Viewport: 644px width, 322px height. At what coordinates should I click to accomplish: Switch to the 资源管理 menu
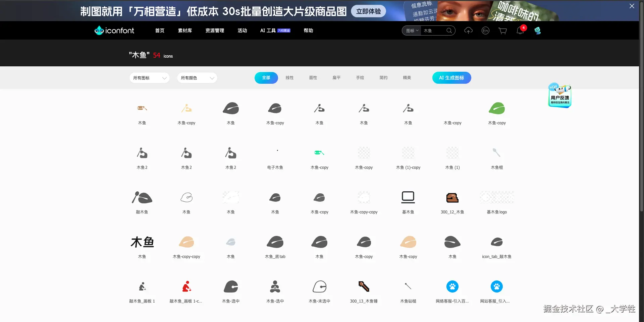[214, 30]
